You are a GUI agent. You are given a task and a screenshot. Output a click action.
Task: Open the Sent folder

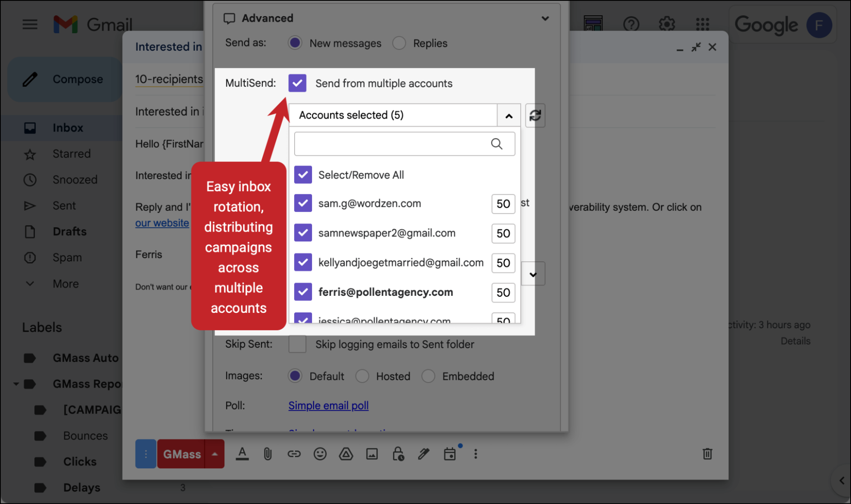tap(64, 206)
